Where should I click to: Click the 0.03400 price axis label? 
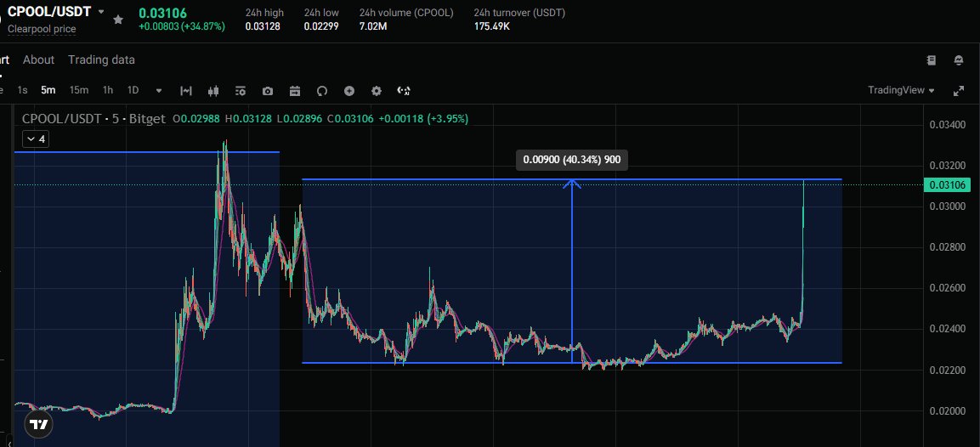948,124
